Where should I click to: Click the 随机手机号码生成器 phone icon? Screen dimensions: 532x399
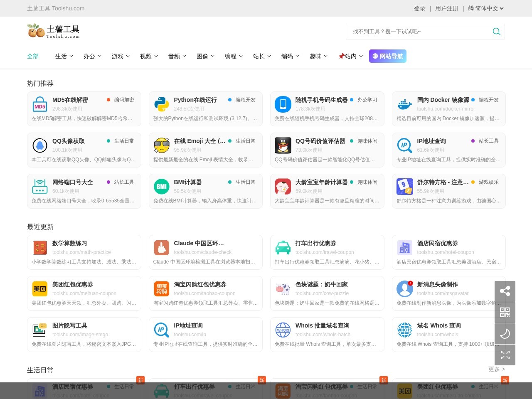coord(283,104)
